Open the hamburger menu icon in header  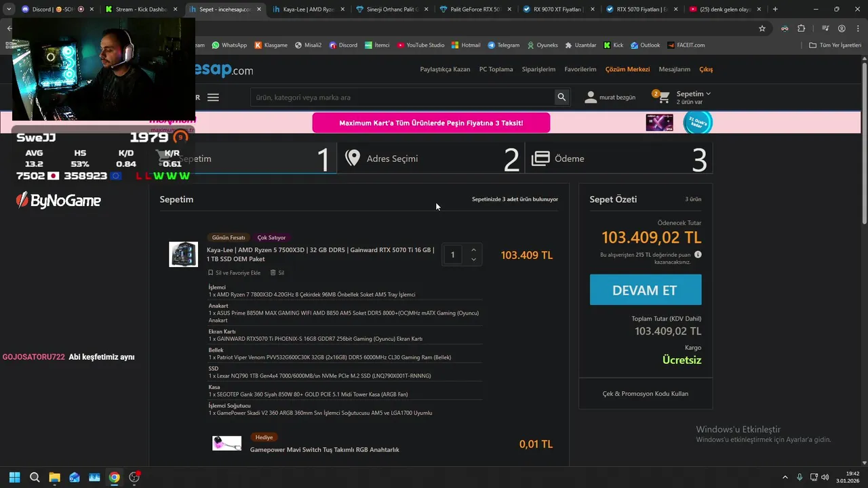tap(213, 97)
